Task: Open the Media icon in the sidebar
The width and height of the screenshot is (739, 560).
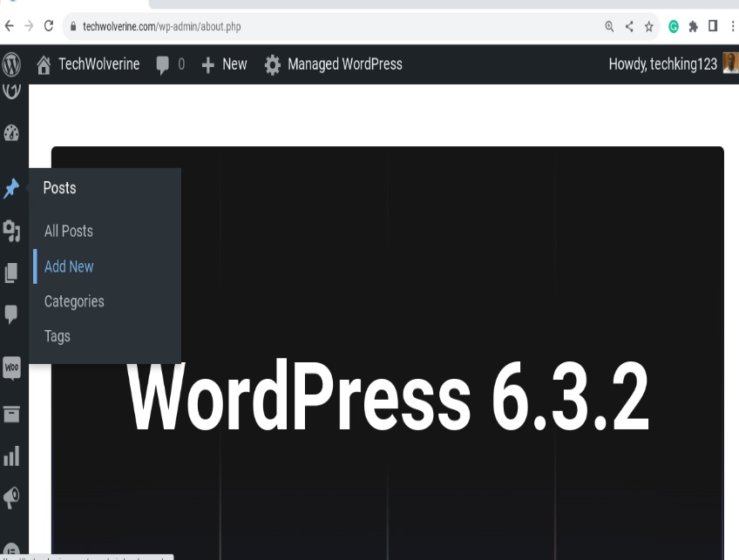Action: coord(11,231)
